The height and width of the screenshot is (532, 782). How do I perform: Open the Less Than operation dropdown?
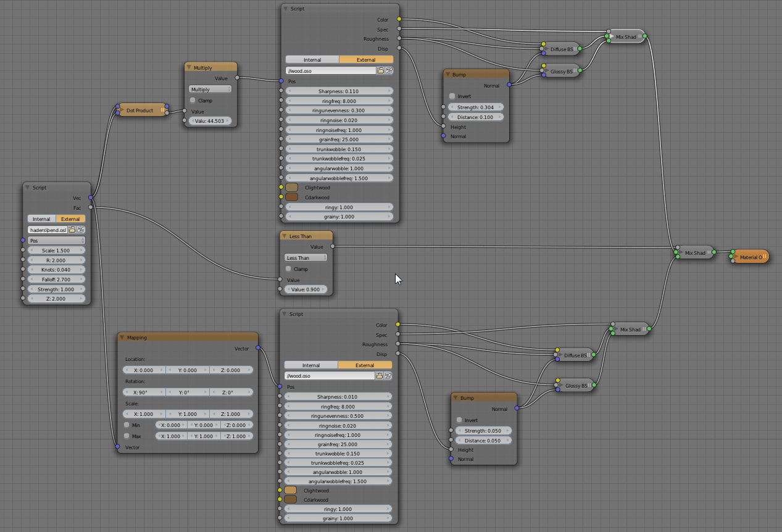pos(305,257)
